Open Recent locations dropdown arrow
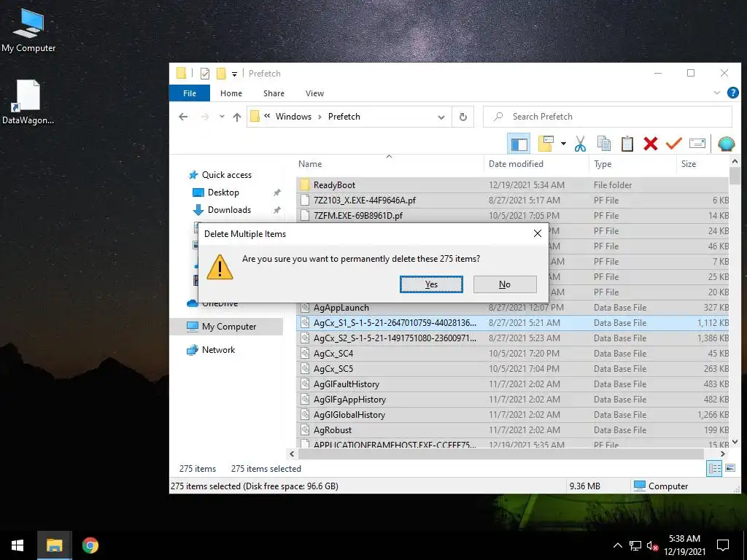This screenshot has width=747, height=560. point(222,117)
